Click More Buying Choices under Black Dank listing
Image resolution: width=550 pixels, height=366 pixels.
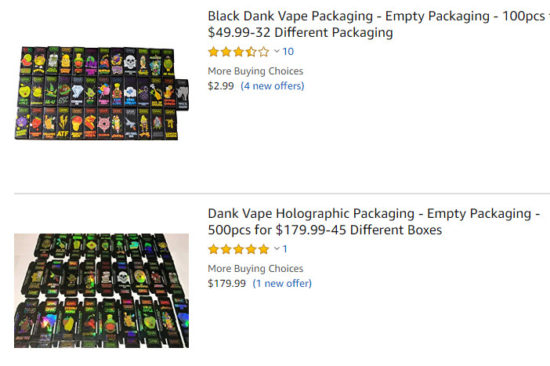(x=255, y=71)
